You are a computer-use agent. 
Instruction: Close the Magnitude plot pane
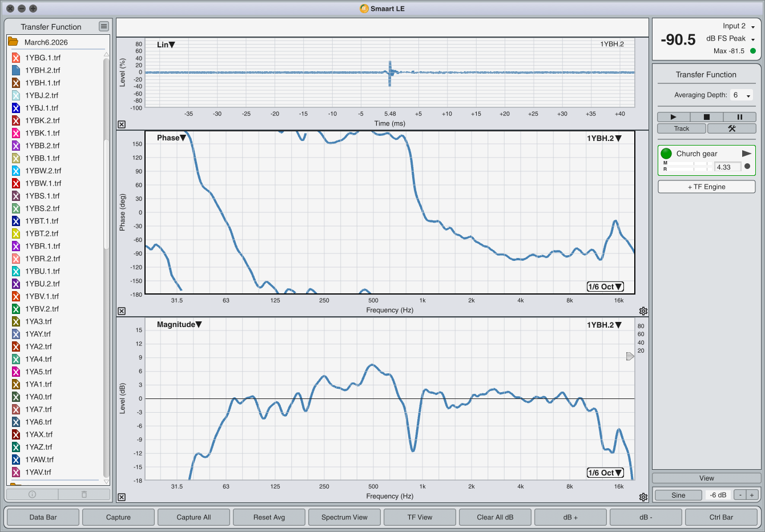[x=122, y=497]
